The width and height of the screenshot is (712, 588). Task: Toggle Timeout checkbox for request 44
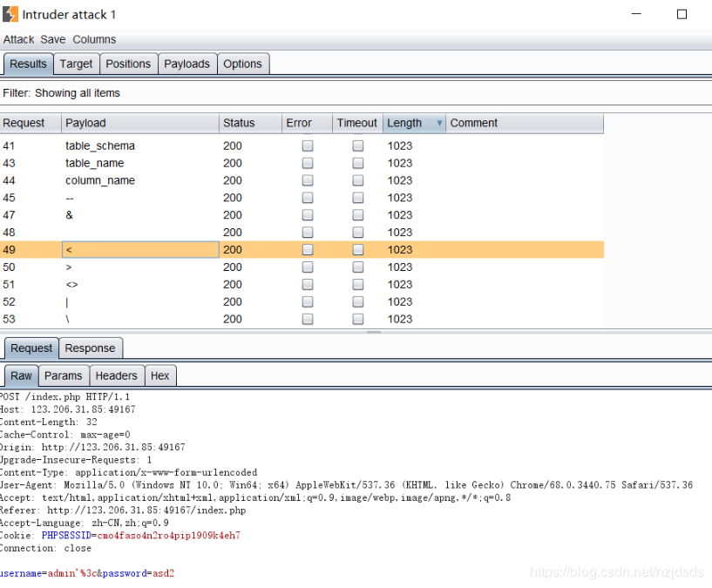(x=358, y=180)
